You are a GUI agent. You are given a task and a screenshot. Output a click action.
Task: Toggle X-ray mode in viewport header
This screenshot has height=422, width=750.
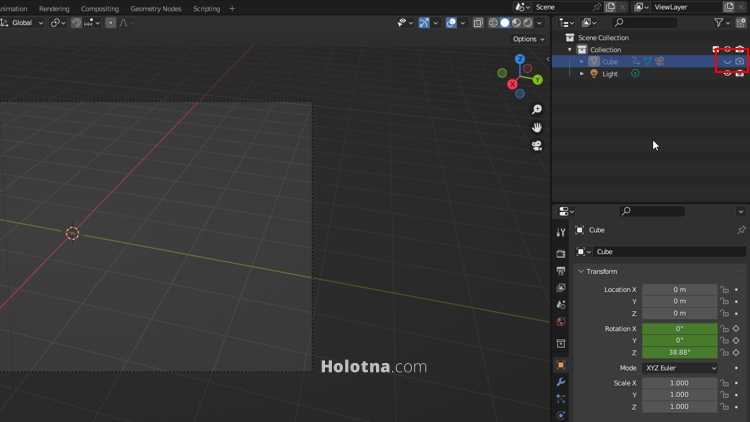(478, 22)
